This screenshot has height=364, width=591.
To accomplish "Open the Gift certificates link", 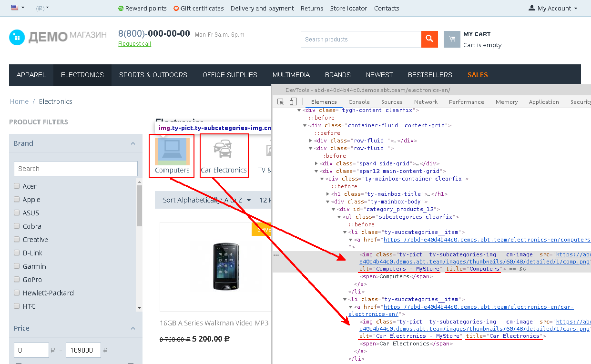I will coord(198,8).
